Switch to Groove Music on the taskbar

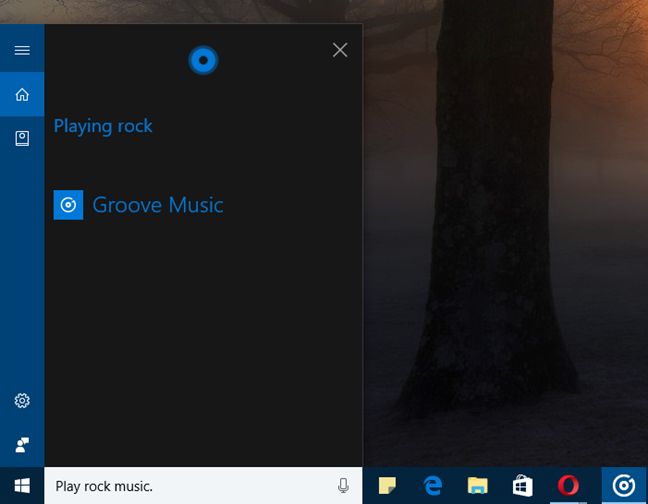[x=624, y=485]
